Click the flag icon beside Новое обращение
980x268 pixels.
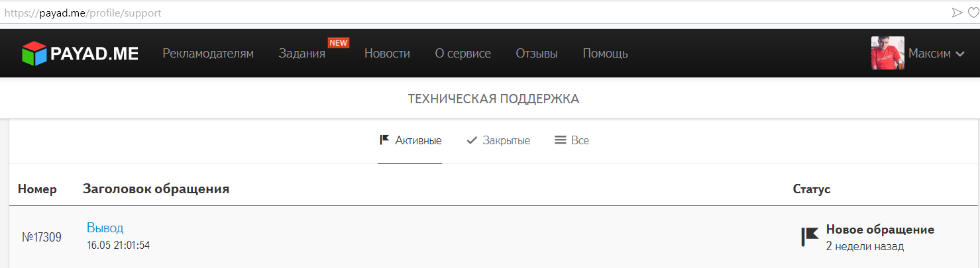810,237
